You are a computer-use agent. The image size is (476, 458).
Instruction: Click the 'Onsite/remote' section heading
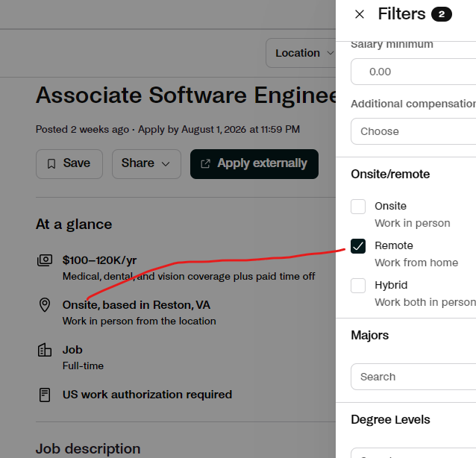coord(390,175)
